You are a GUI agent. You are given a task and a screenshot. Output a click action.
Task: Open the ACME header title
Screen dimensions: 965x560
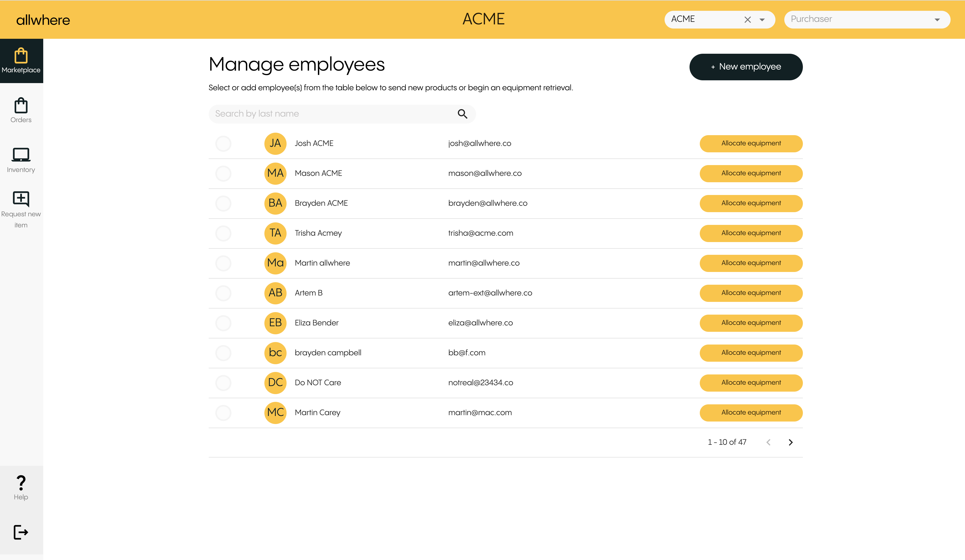click(x=483, y=19)
